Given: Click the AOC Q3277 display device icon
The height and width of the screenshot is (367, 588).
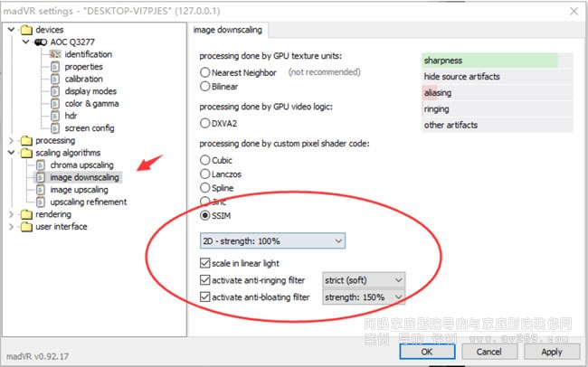Looking at the screenshot, I should point(41,42).
